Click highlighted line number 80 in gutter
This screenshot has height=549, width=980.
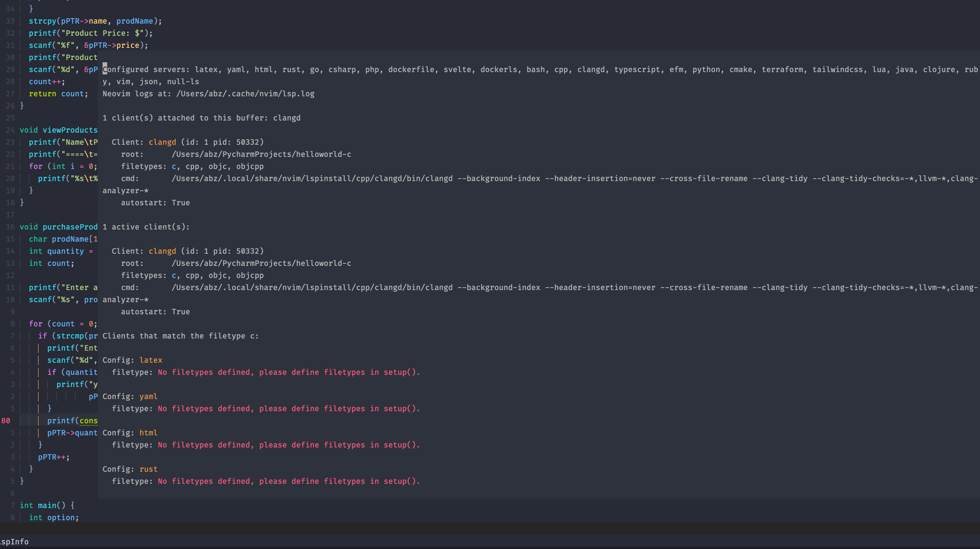click(5, 421)
